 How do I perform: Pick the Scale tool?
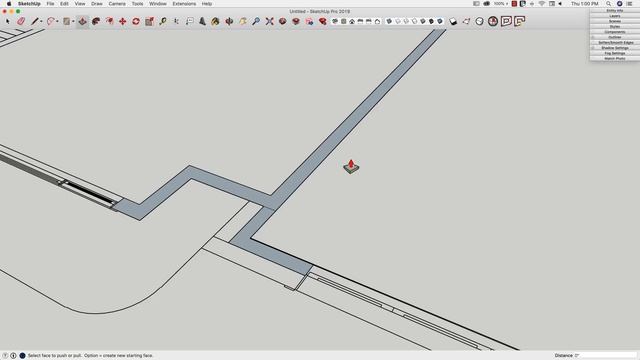coord(149,21)
